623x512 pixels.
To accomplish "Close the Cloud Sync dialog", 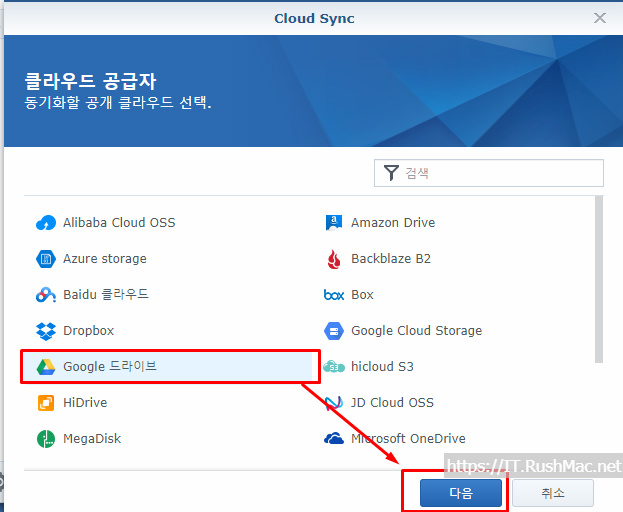I will pyautogui.click(x=600, y=18).
